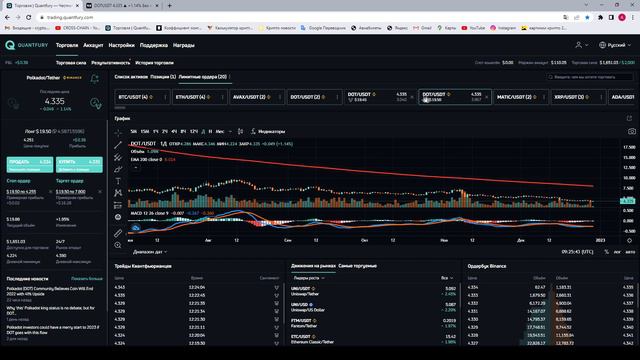Switch to Самые торгуемые tab

pos(358,266)
